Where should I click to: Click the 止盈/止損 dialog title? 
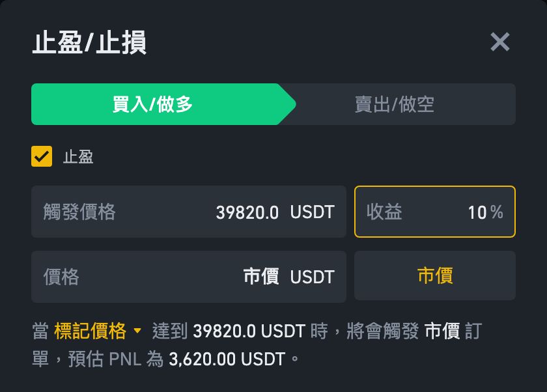click(x=89, y=43)
